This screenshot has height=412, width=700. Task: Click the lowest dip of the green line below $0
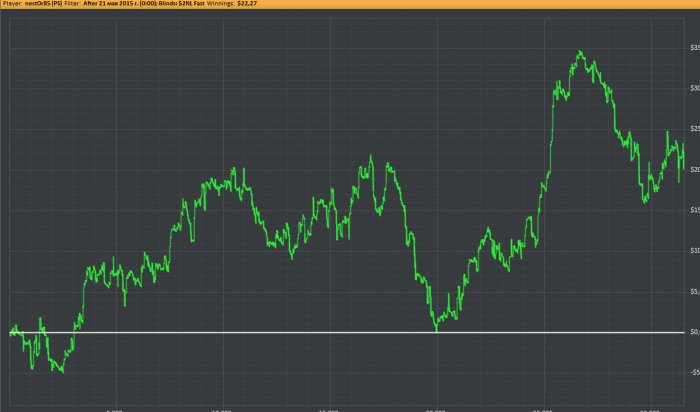click(62, 372)
